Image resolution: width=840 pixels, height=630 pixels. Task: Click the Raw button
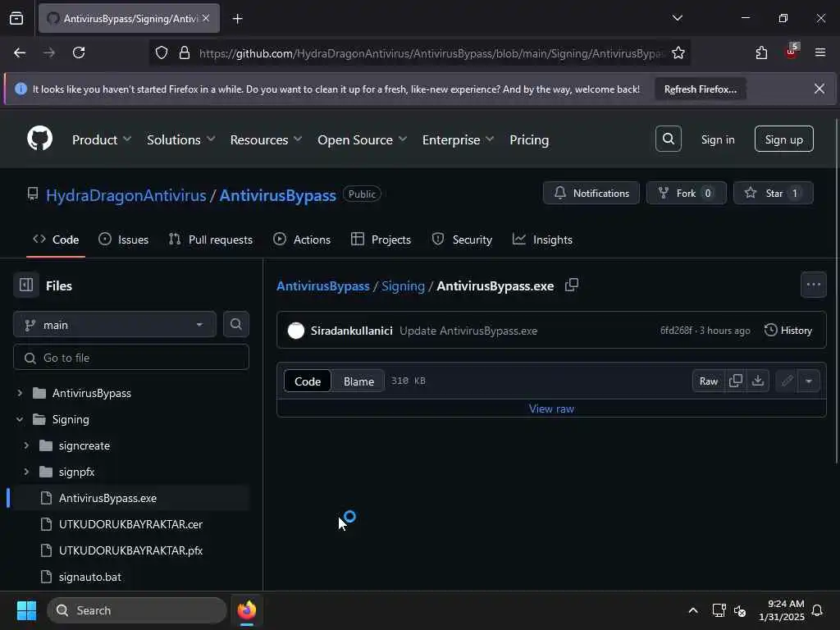(708, 381)
